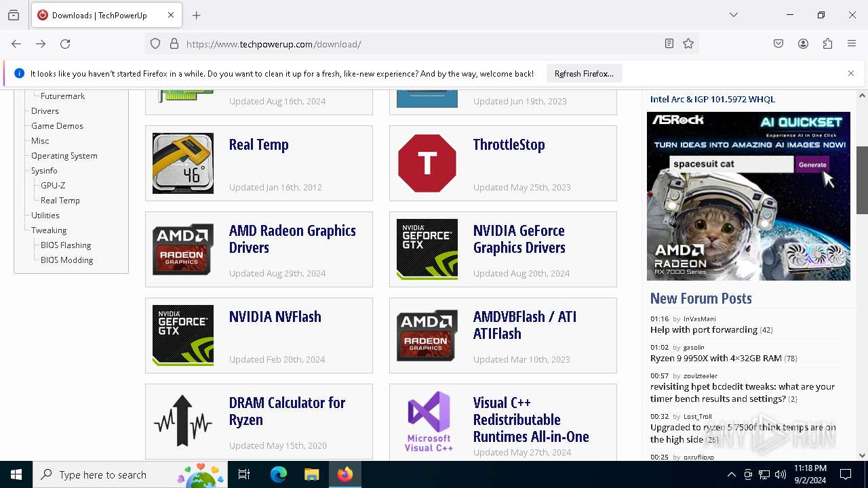Open the GPU-Z sidebar entry

tap(53, 186)
